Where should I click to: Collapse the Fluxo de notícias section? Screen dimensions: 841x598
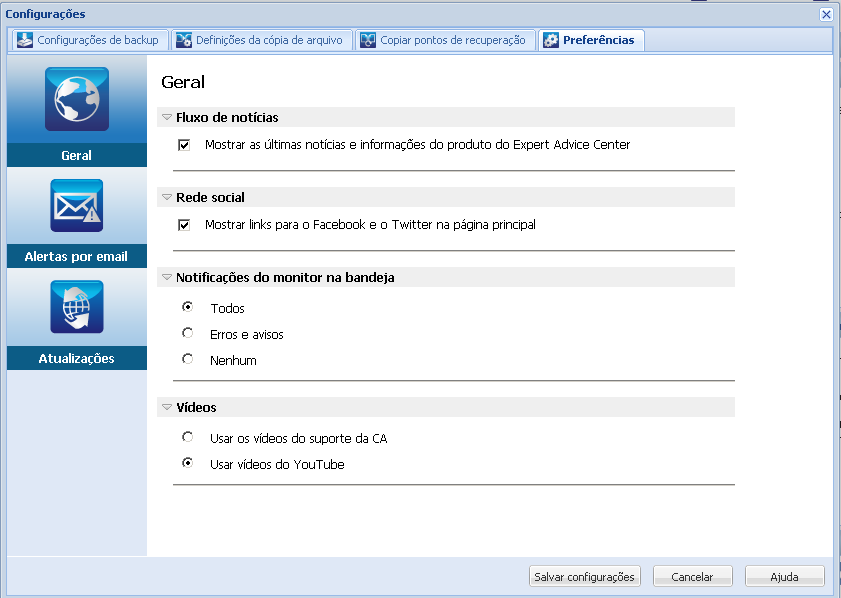tap(167, 118)
